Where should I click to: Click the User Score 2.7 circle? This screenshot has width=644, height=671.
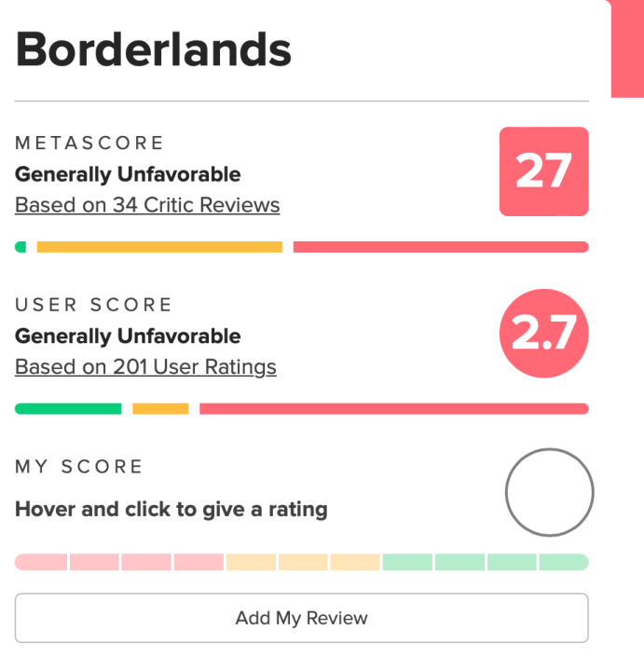pos(544,334)
